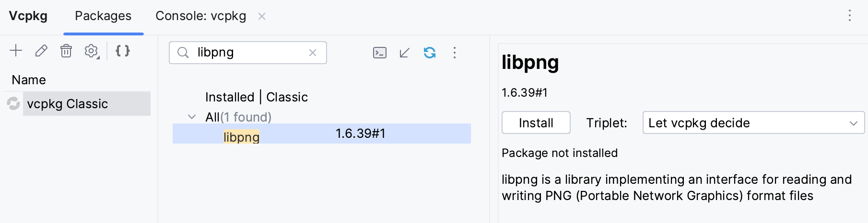Open package list more options menu

pyautogui.click(x=455, y=53)
